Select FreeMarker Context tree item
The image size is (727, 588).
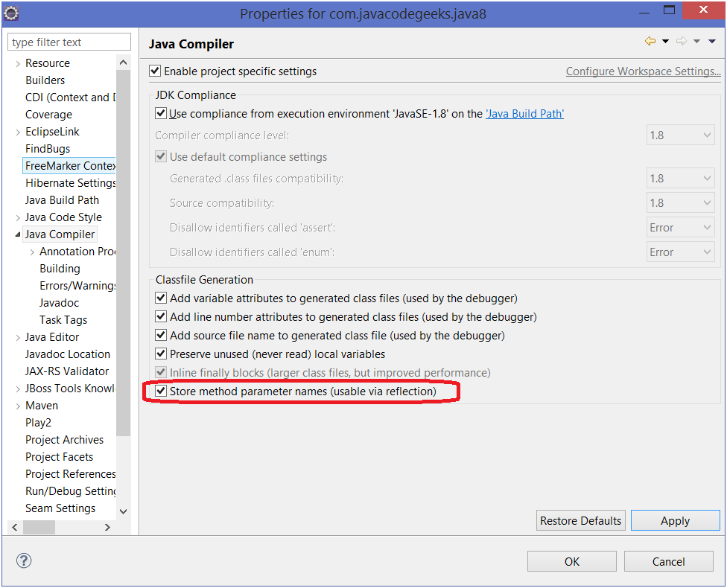click(70, 166)
